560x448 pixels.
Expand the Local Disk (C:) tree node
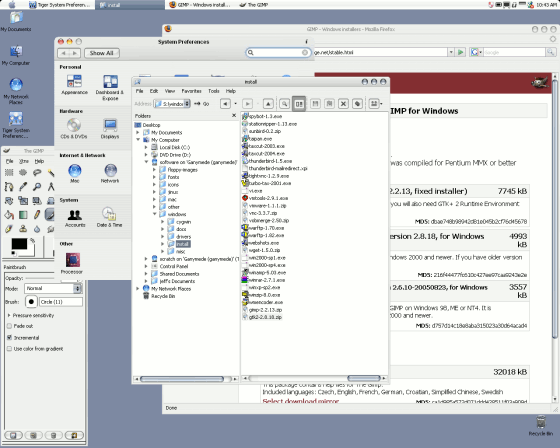coord(146,147)
